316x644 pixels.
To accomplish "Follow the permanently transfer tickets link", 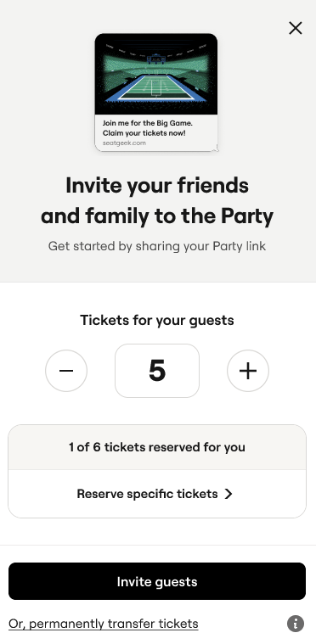I will click(103, 624).
